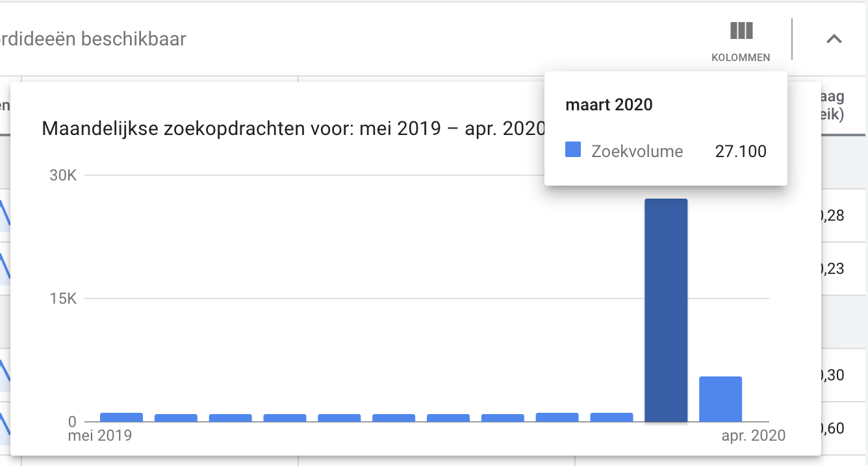Select the dark blue maart 2020 bar
868x466 pixels.
click(666, 310)
